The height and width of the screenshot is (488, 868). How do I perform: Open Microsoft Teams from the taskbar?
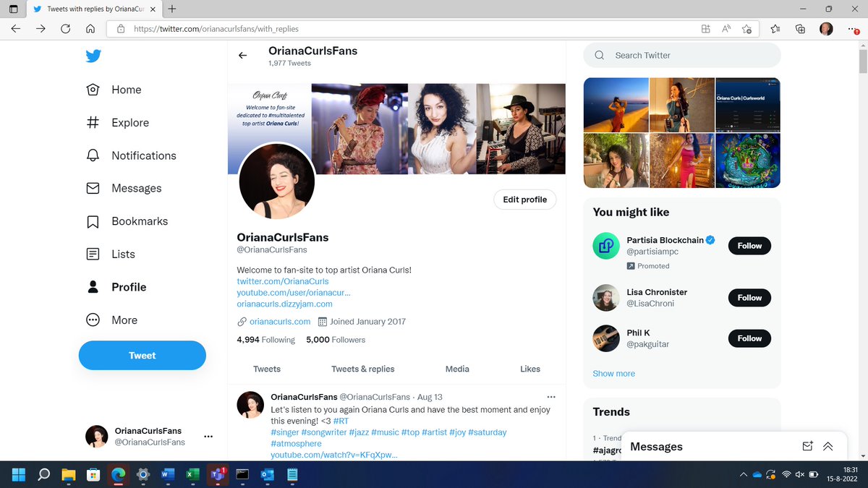coord(216,475)
